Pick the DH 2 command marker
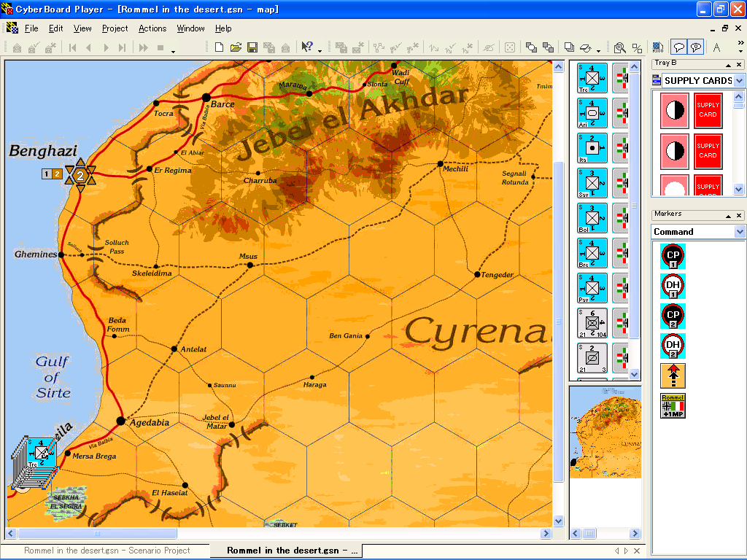Image resolution: width=747 pixels, height=560 pixels. coord(673,346)
